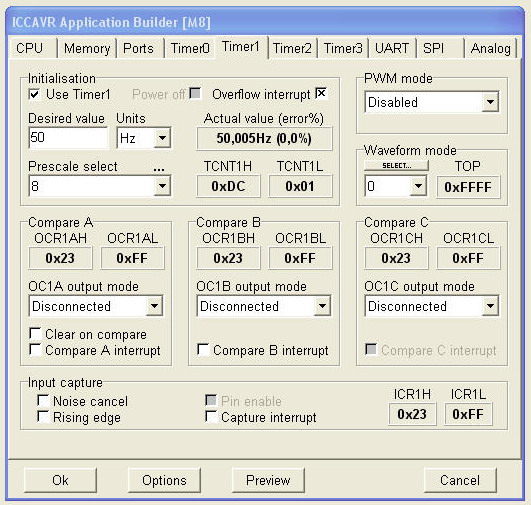Click the OCR1BL value 0xFF
Screen dimensions: 531x505
[x=300, y=258]
